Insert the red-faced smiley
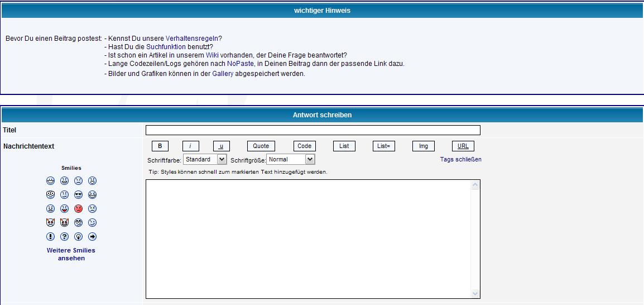The height and width of the screenshot is (305, 644). (79, 208)
